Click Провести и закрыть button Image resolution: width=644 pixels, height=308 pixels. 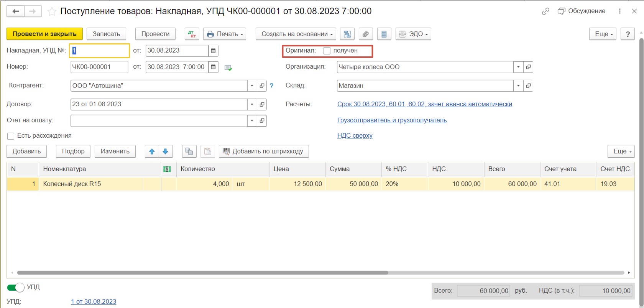click(x=44, y=34)
